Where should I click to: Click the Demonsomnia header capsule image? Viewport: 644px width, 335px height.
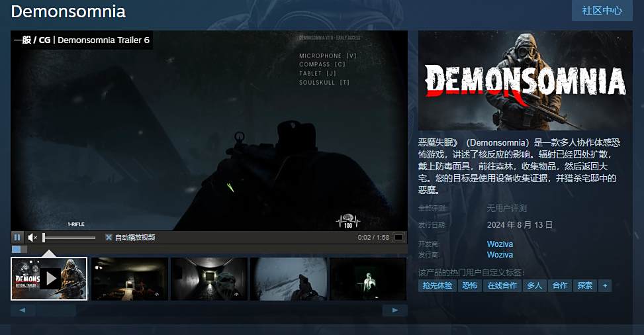[x=526, y=81]
